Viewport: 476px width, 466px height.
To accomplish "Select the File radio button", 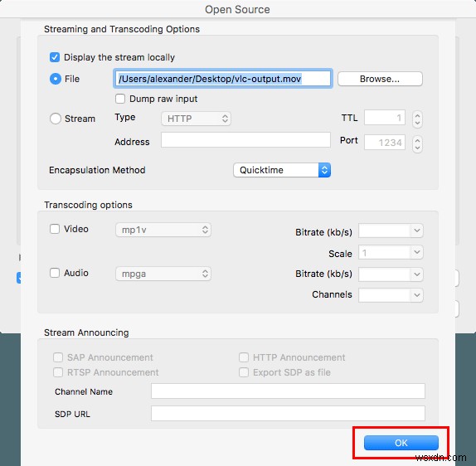I will [x=56, y=79].
